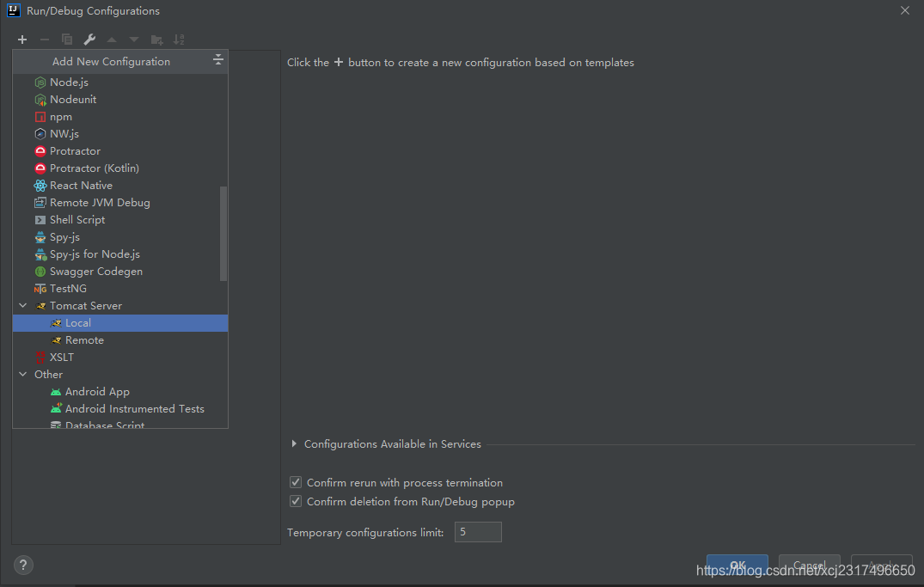Select the Android Instrumented Tests icon
Viewport: 924px width, 587px height.
point(56,408)
